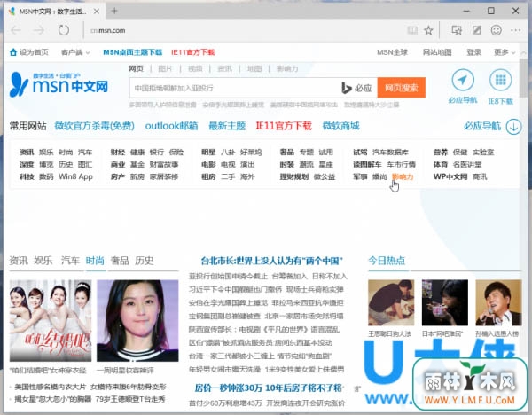This screenshot has height=415, width=532.
Task: Open the 财经 category link
Action: (118, 152)
